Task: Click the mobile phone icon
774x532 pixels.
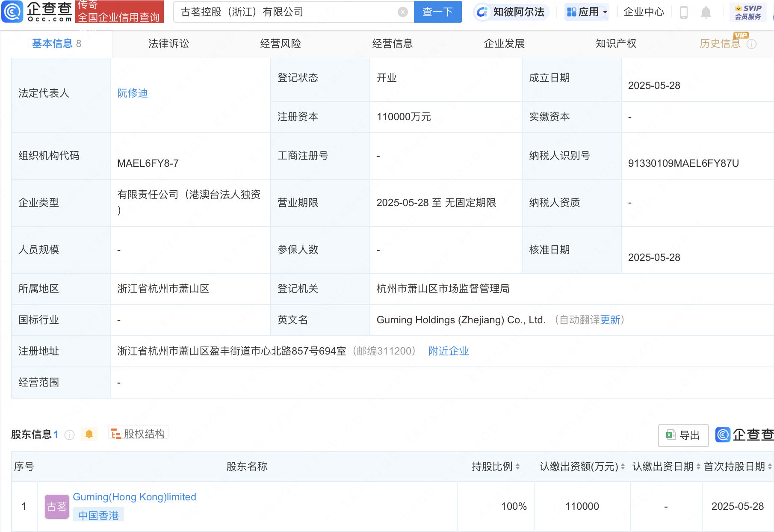Action: (683, 12)
